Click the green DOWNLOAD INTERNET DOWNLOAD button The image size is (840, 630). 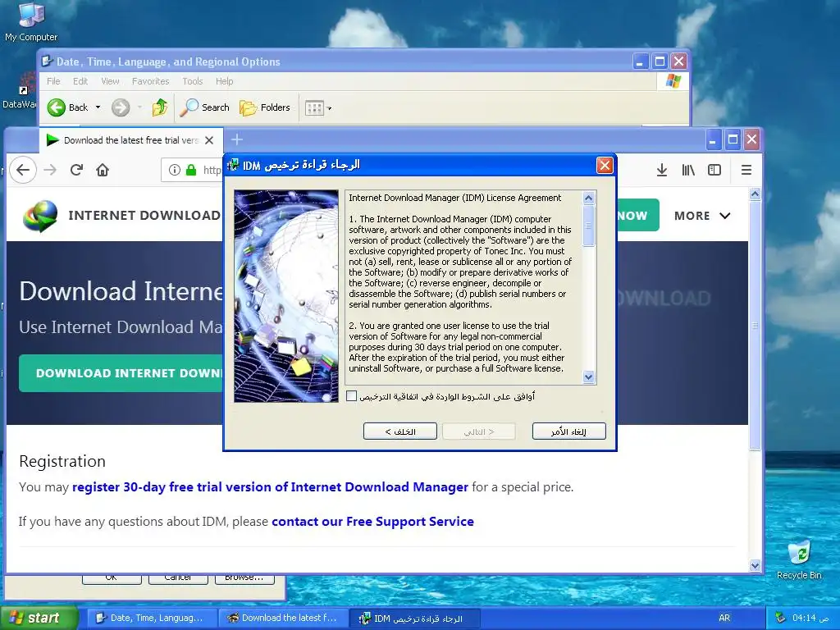coord(121,373)
